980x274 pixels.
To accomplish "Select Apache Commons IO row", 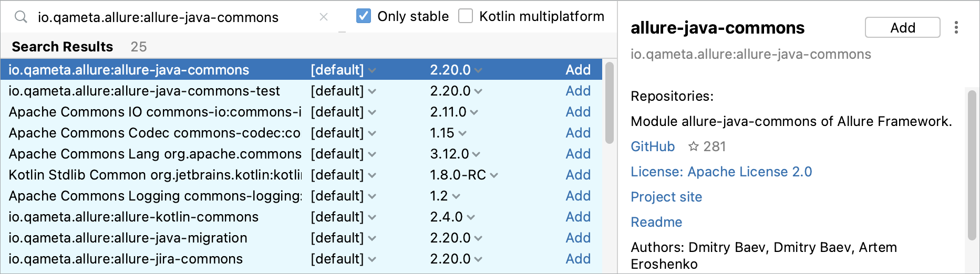I will coord(301,112).
